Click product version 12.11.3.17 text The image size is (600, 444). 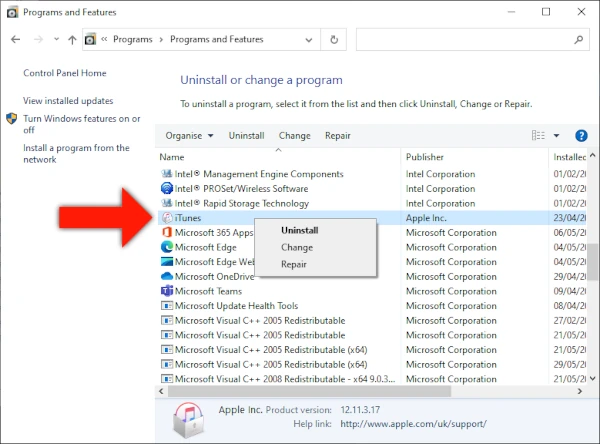(x=360, y=410)
